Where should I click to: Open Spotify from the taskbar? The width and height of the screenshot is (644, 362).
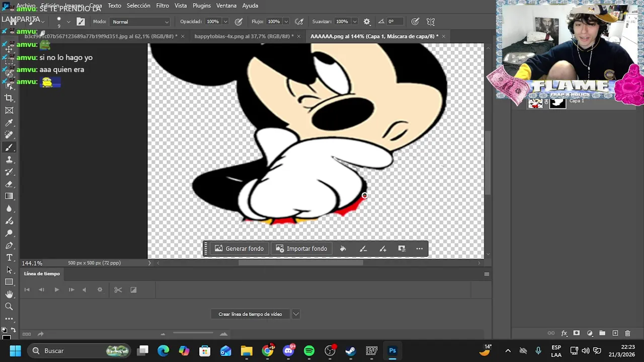[309, 351]
